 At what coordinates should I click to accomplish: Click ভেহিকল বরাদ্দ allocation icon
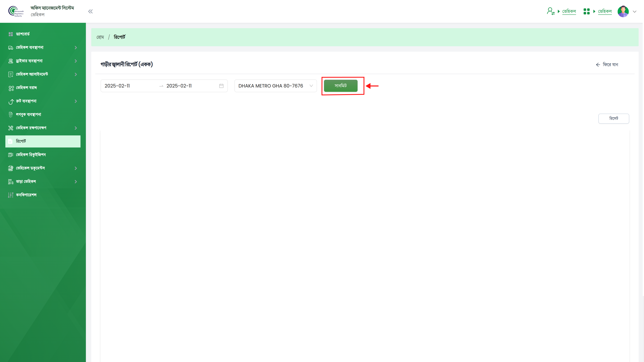coord(11,88)
